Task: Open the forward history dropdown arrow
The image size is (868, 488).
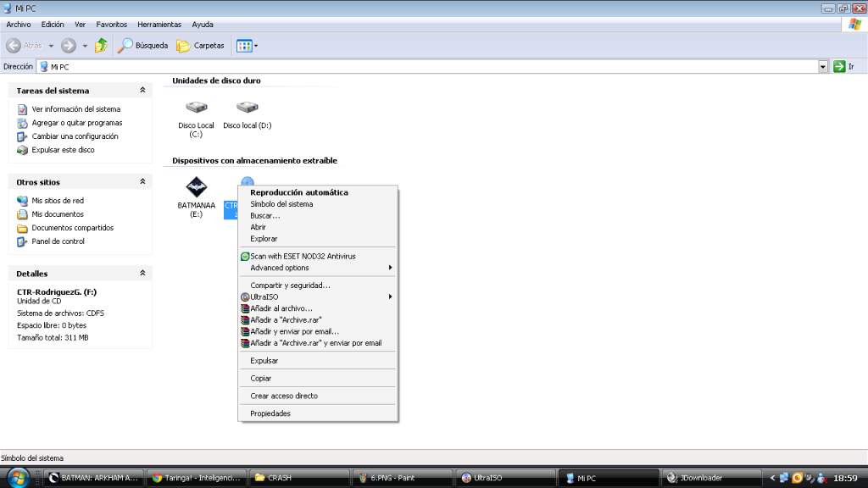Action: (x=85, y=46)
